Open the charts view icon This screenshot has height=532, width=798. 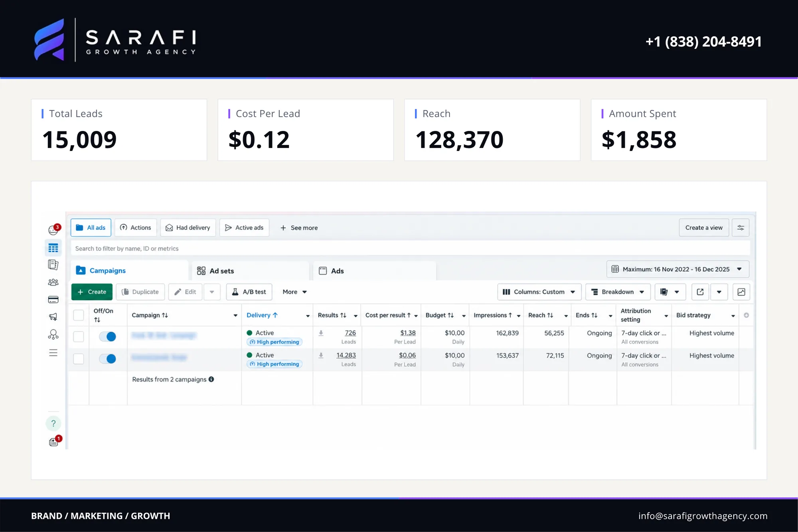coord(741,292)
